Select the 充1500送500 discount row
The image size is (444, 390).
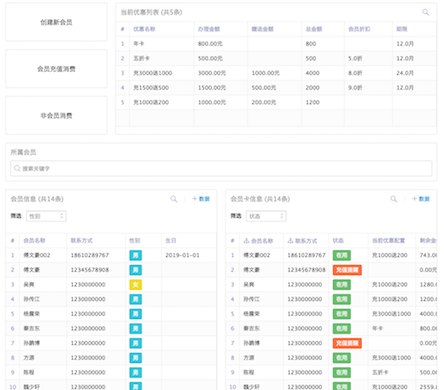[276, 88]
